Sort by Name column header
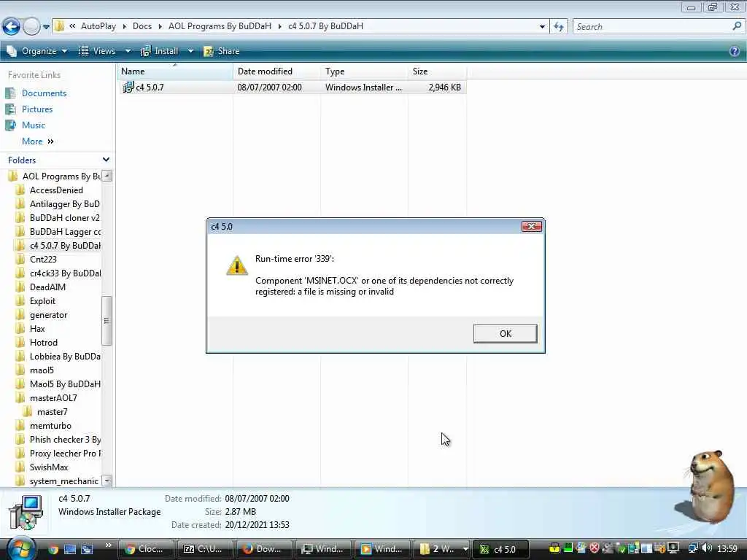747x560 pixels. click(175, 71)
